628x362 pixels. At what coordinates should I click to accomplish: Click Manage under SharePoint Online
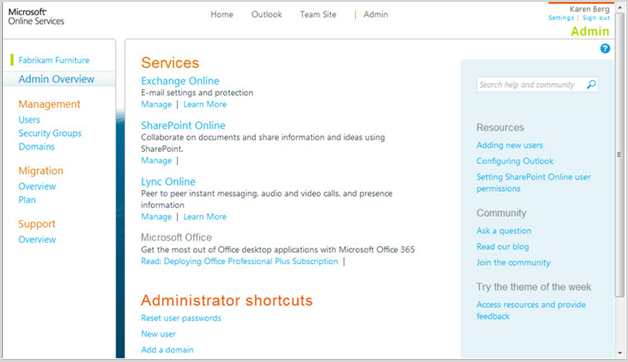point(156,161)
